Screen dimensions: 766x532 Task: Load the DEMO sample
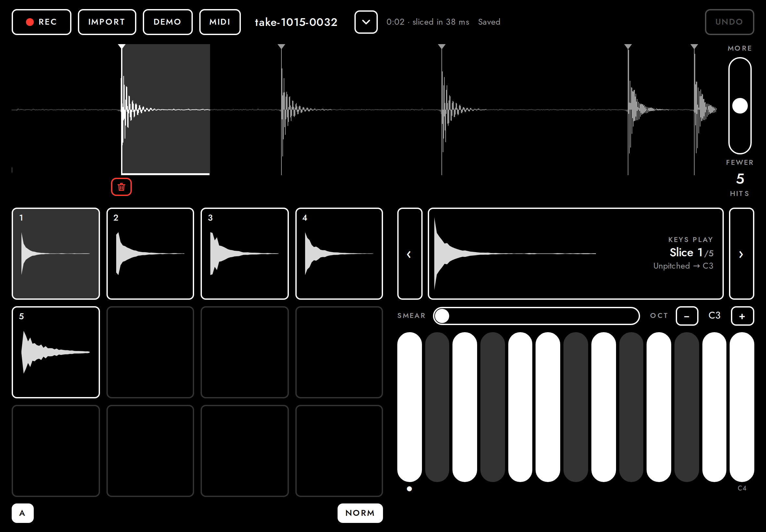pos(167,22)
